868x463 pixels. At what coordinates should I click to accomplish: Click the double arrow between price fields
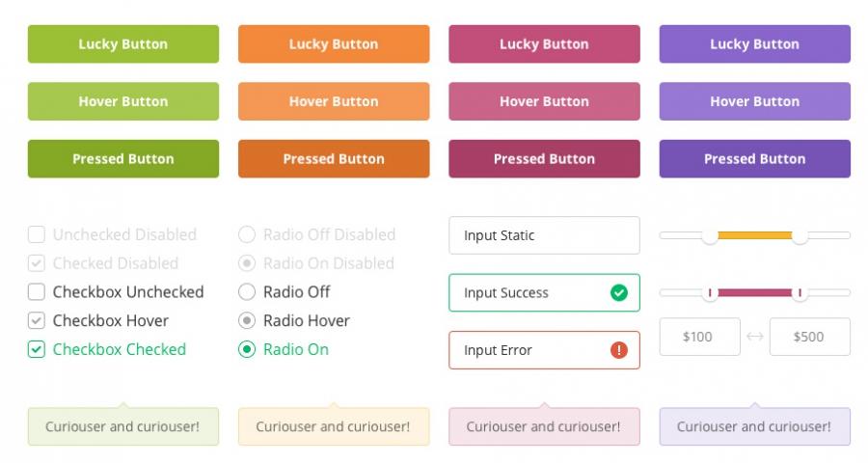point(755,337)
